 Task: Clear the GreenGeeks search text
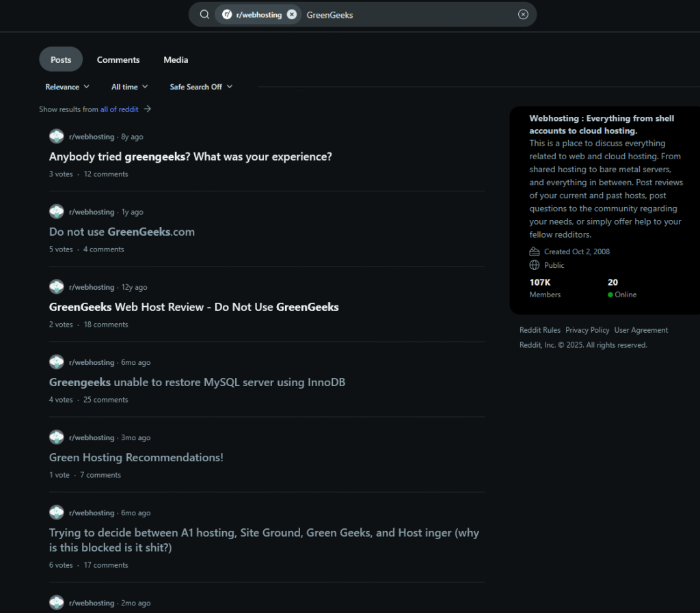coord(523,14)
